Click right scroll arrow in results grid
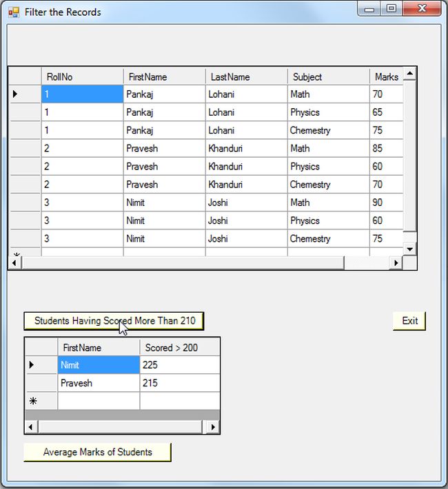448x489 pixels. click(213, 427)
